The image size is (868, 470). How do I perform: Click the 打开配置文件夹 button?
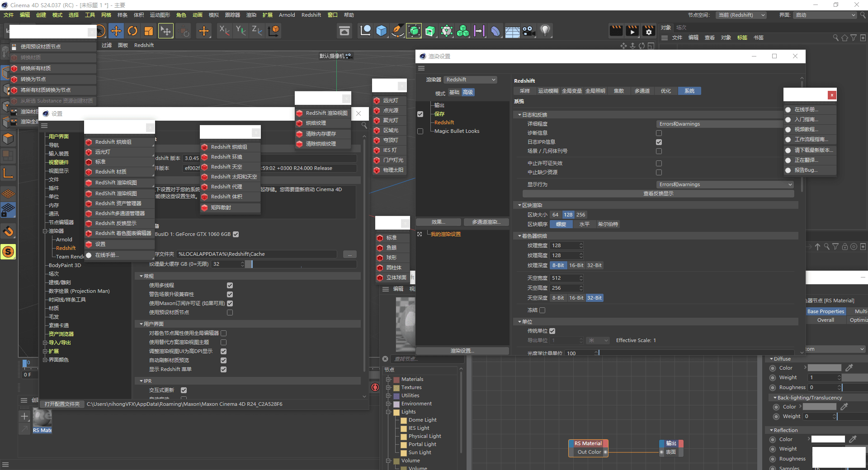click(x=62, y=404)
